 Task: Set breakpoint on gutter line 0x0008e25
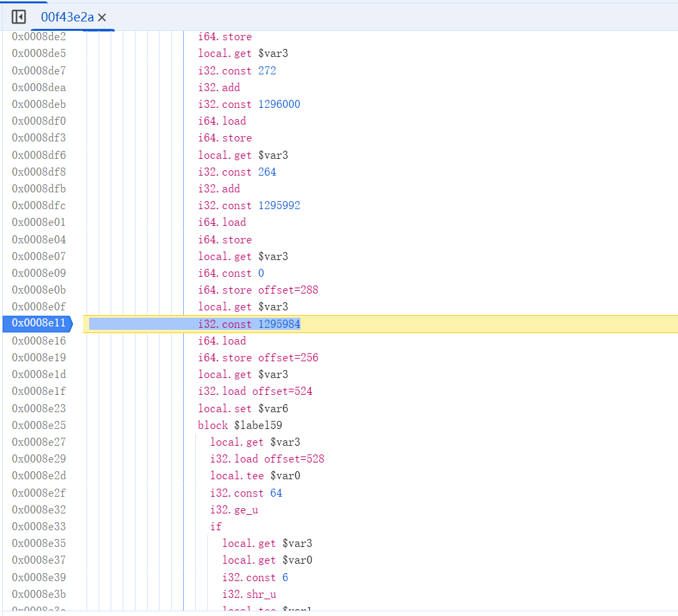[x=38, y=425]
